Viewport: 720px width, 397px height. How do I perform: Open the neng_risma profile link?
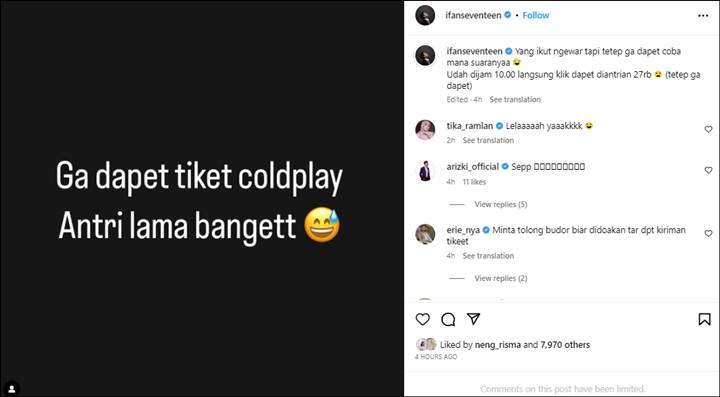coord(498,345)
